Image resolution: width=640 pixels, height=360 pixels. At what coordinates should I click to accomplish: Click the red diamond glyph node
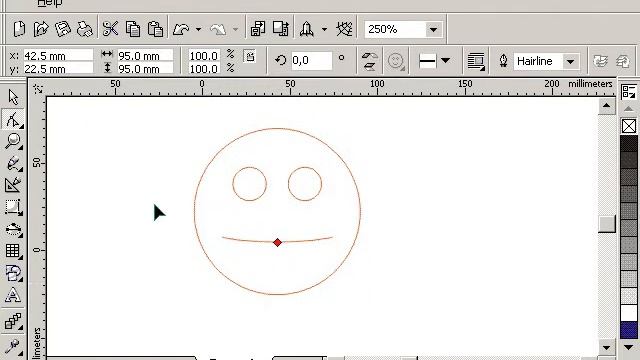coord(278,242)
